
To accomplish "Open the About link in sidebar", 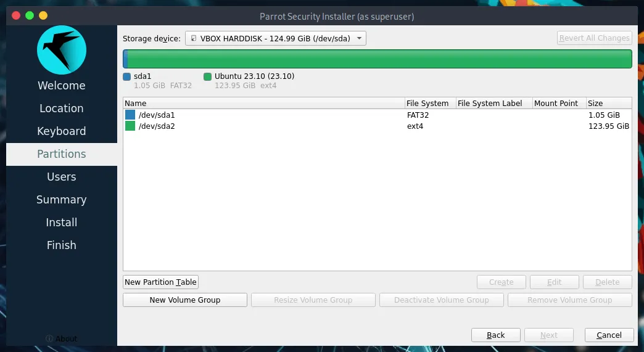I will click(62, 338).
